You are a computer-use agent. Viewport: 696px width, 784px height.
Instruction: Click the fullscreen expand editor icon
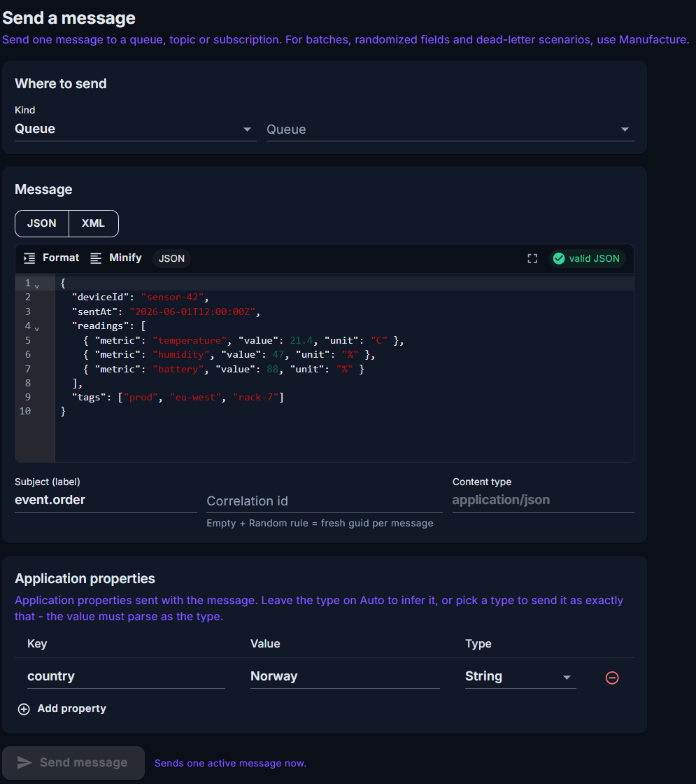(532, 258)
